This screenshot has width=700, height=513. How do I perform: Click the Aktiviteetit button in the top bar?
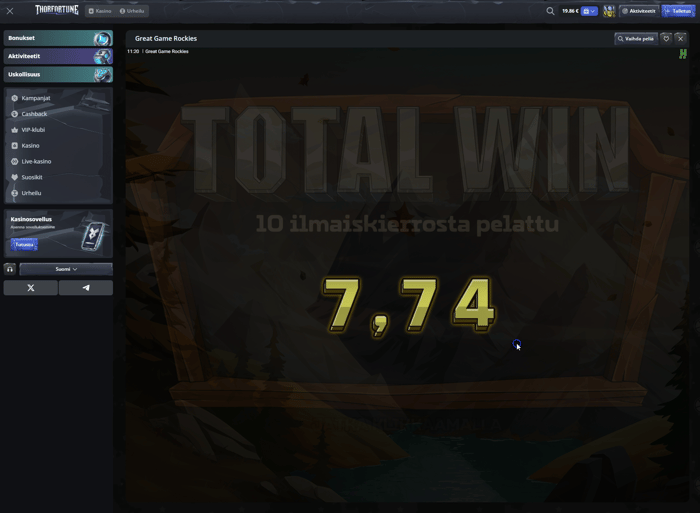tap(639, 11)
